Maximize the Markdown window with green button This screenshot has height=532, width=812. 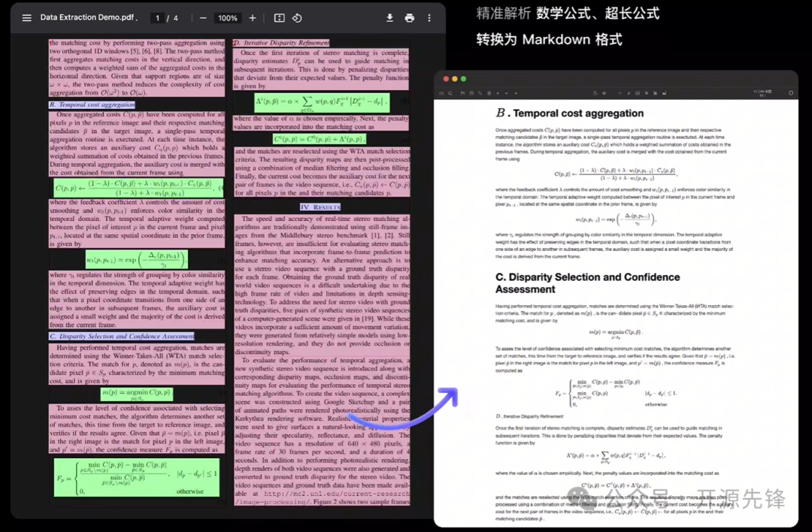(x=463, y=79)
